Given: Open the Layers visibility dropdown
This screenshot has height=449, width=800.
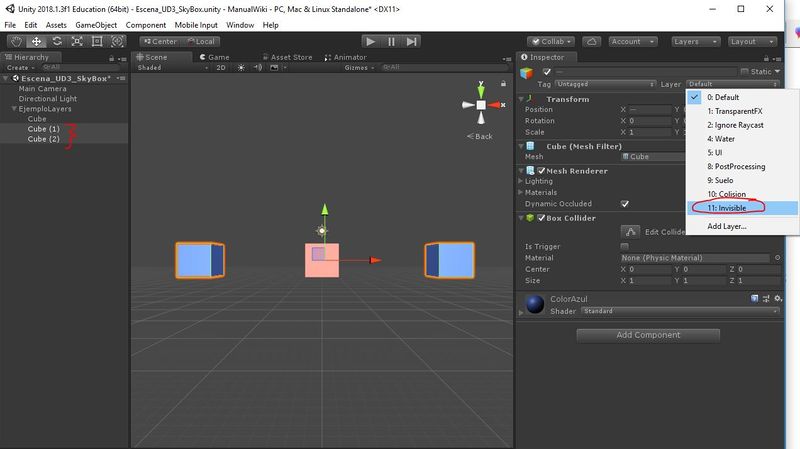Looking at the screenshot, I should (696, 41).
